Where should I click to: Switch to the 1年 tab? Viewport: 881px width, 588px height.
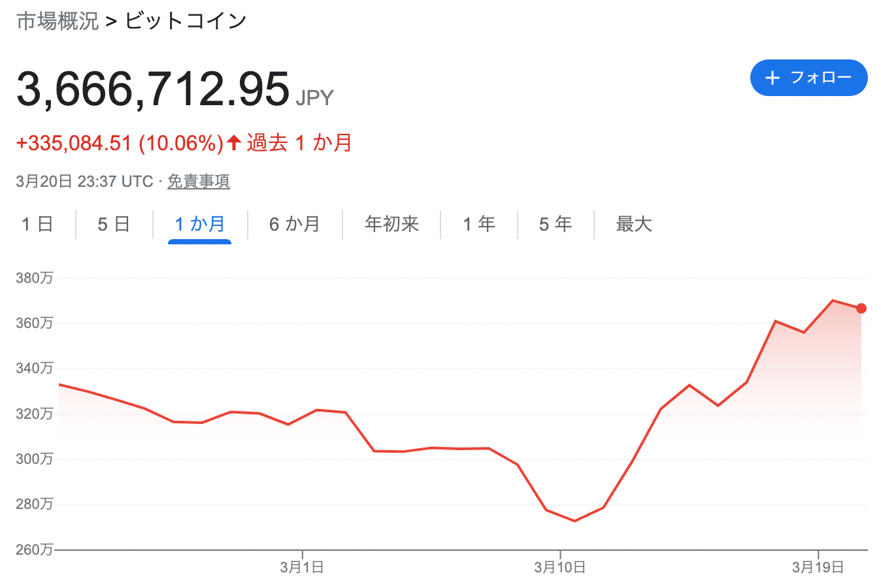coord(478,224)
